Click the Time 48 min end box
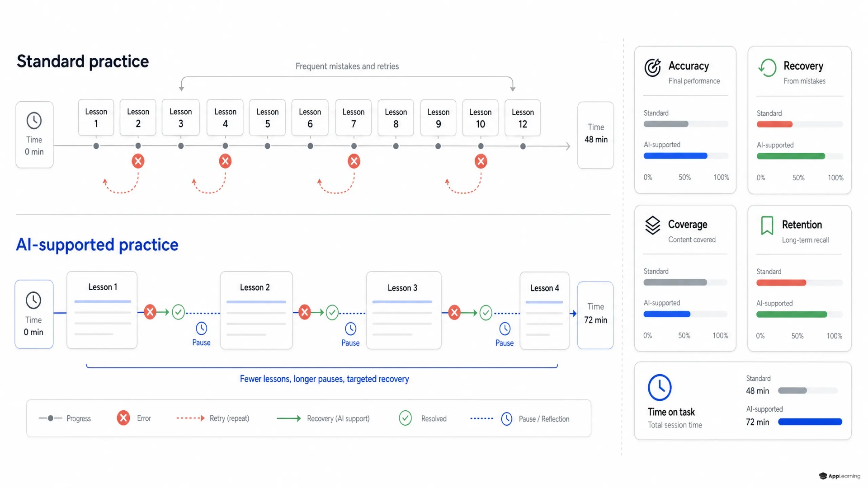This screenshot has width=868, height=488. click(x=596, y=135)
